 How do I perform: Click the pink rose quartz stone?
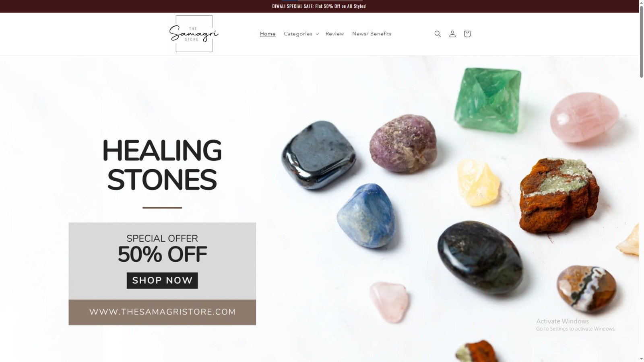[x=584, y=117]
